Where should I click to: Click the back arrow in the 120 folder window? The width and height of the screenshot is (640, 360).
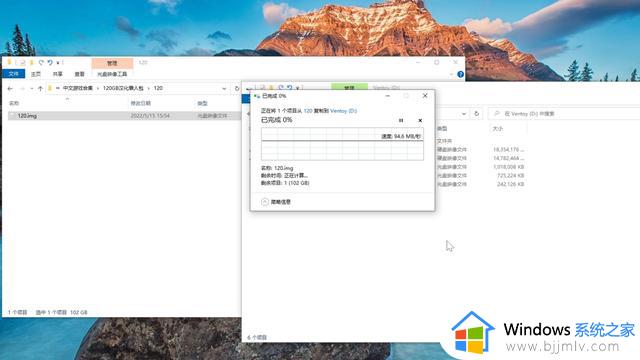[x=10, y=88]
